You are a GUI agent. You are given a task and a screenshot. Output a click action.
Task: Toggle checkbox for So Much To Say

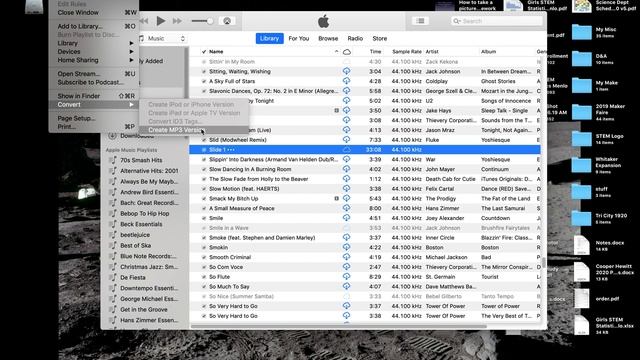point(204,287)
